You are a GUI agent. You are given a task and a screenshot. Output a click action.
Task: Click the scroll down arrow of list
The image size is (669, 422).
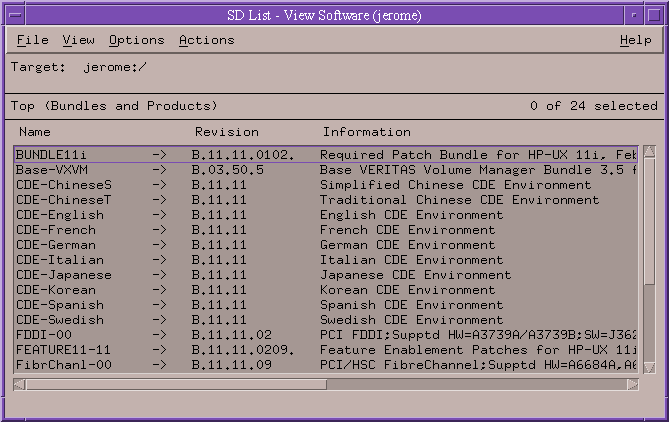click(x=649, y=367)
